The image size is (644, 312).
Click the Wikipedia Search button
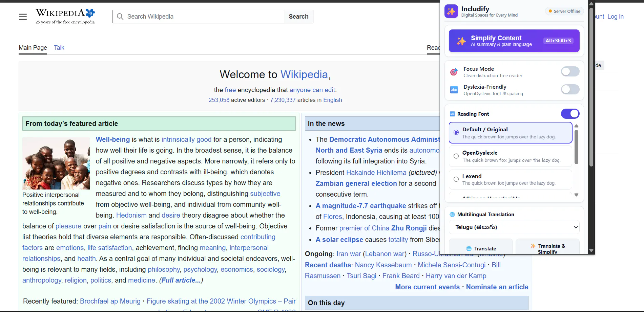click(298, 17)
